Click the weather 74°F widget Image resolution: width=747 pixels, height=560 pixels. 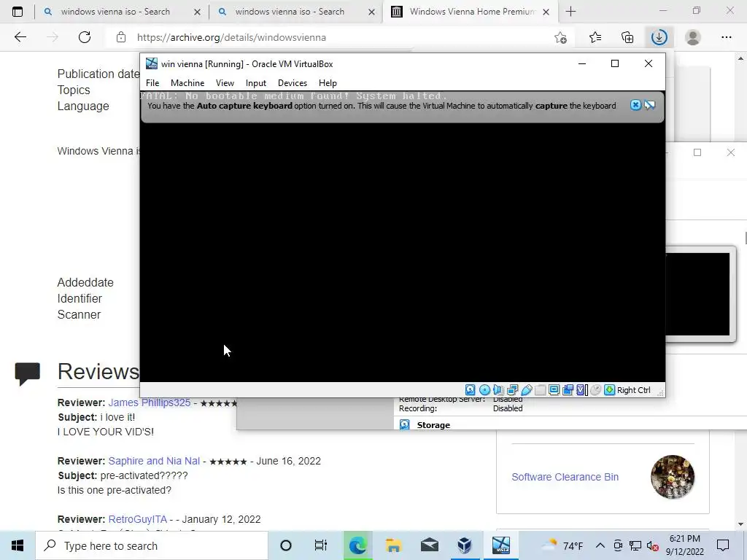pyautogui.click(x=562, y=545)
